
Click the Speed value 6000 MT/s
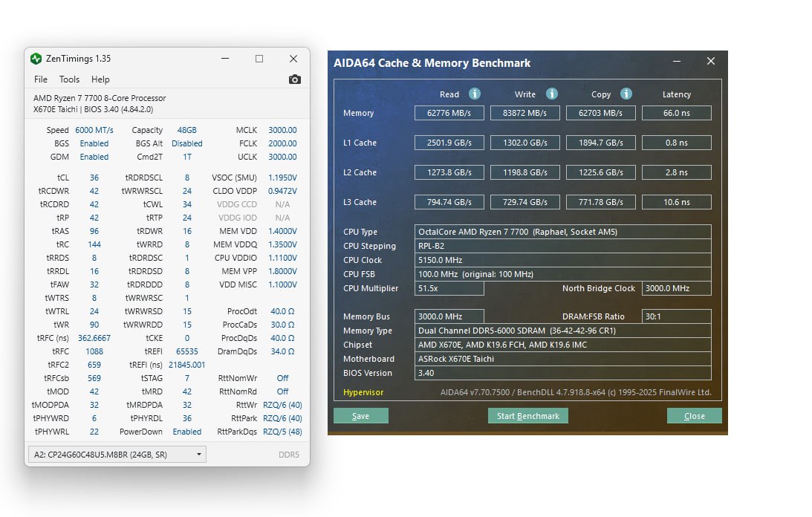[x=94, y=130]
